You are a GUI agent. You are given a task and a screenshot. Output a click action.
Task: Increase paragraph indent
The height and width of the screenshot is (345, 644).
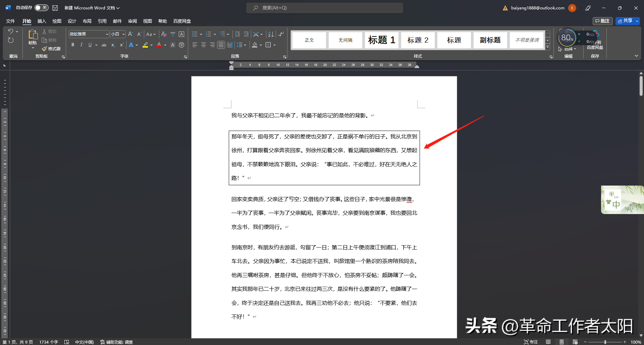[x=246, y=34]
